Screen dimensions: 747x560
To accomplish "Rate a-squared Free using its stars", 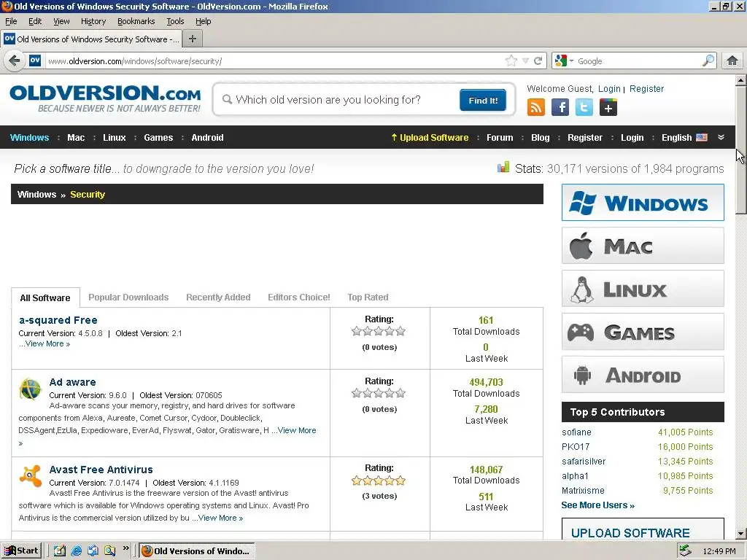I will [x=379, y=331].
